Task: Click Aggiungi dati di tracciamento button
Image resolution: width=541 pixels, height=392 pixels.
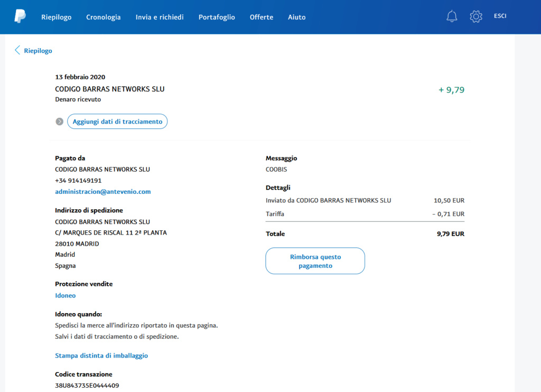Action: coord(117,122)
